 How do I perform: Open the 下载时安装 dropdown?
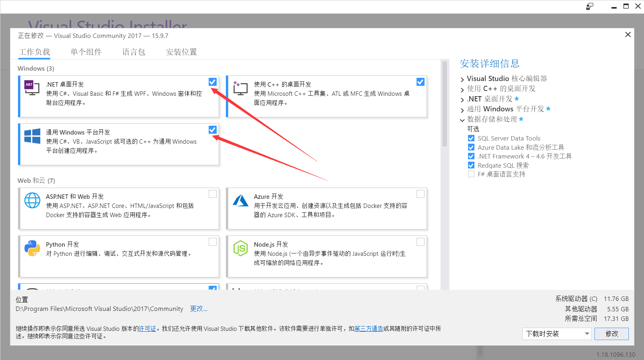click(x=557, y=334)
